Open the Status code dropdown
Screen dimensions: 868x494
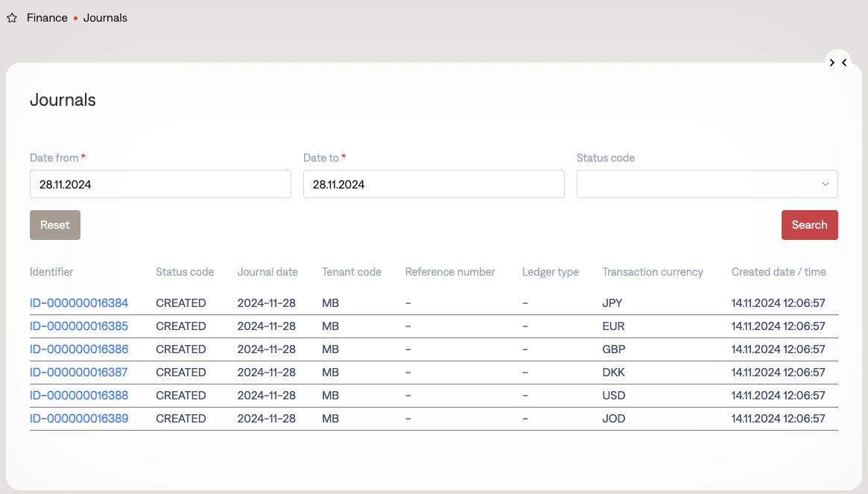[706, 184]
